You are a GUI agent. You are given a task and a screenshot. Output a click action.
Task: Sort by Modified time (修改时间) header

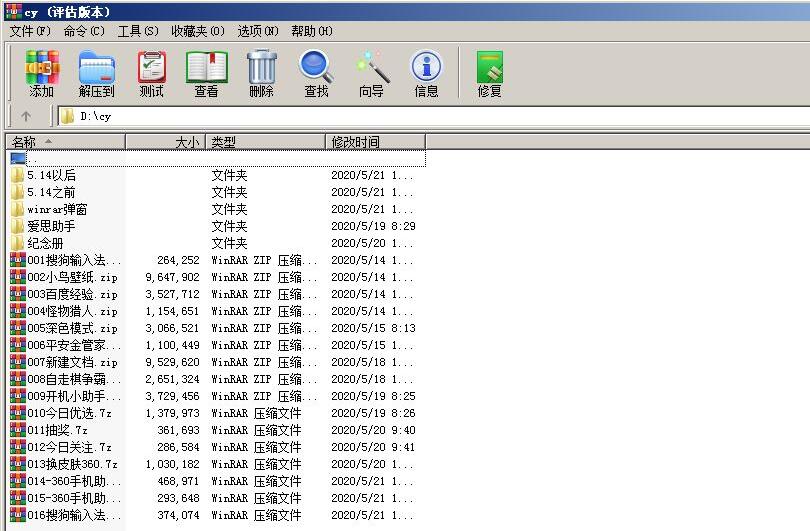tap(376, 142)
